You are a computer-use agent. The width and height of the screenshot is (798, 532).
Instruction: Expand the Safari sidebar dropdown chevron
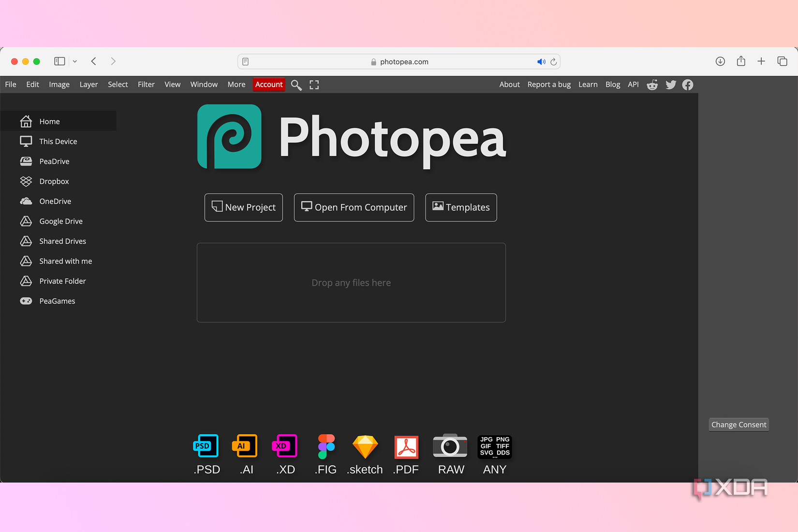pos(75,61)
